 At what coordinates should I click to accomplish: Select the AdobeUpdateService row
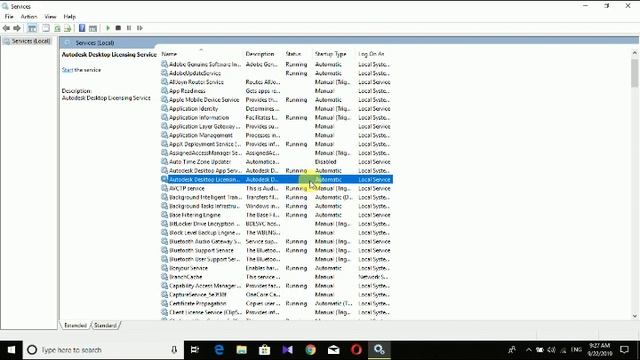pyautogui.click(x=276, y=73)
